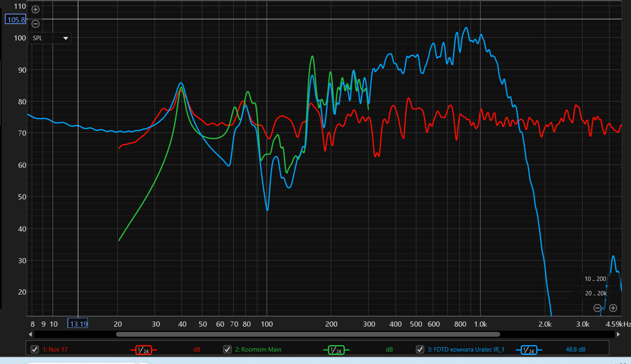Click the vertical axis zoom-out minus icon

coord(36,24)
